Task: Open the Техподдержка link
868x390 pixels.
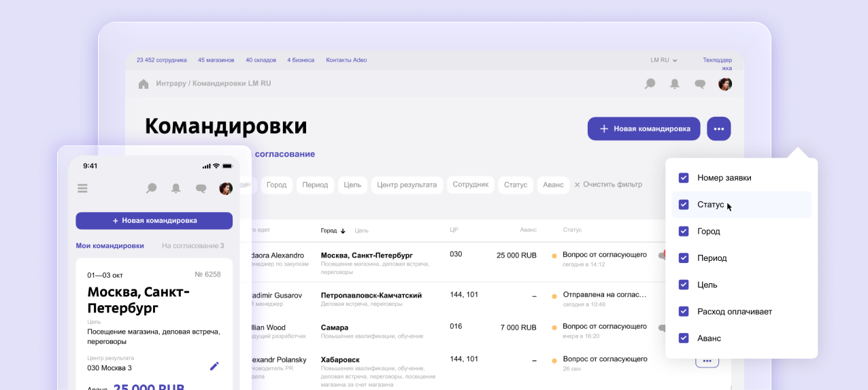Action: [718, 64]
